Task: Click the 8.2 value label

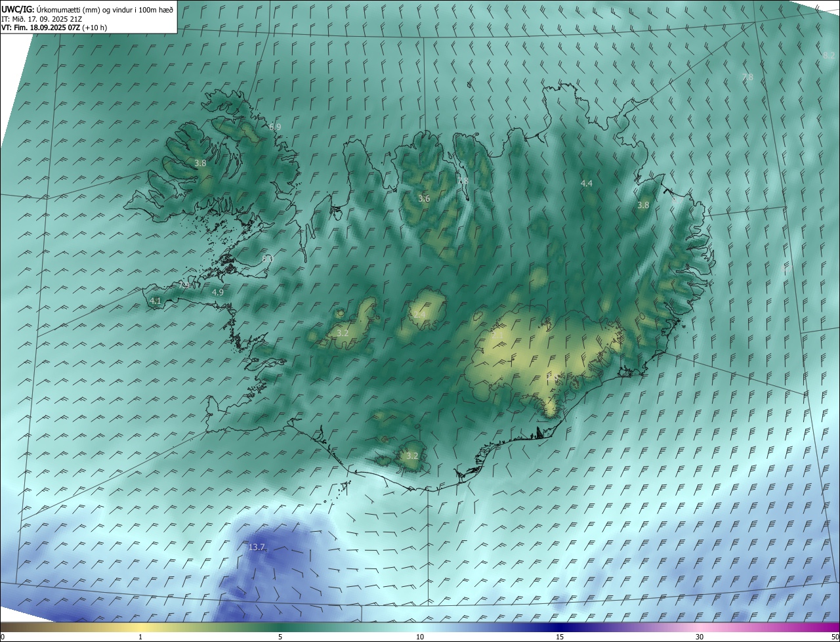Action: pyautogui.click(x=829, y=56)
